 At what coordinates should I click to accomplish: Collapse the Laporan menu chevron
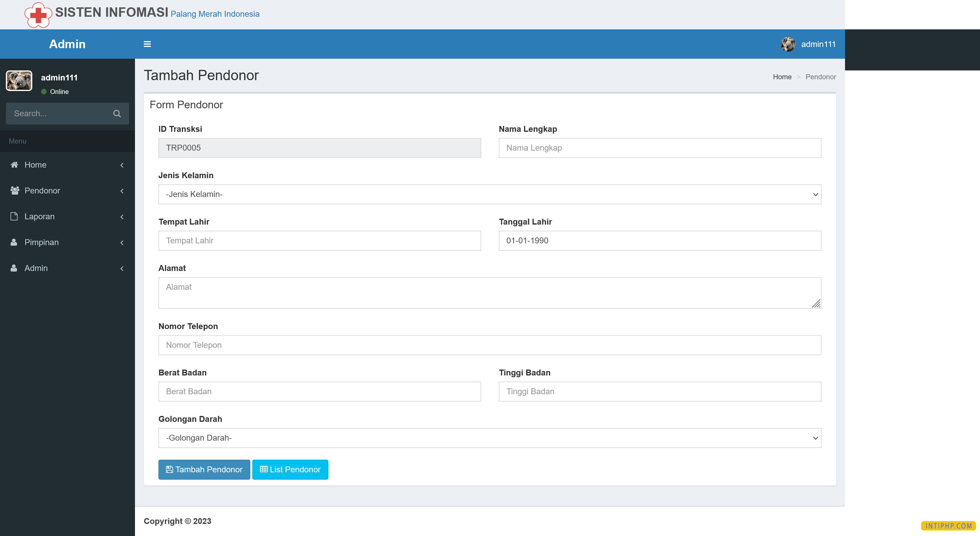pyautogui.click(x=122, y=217)
